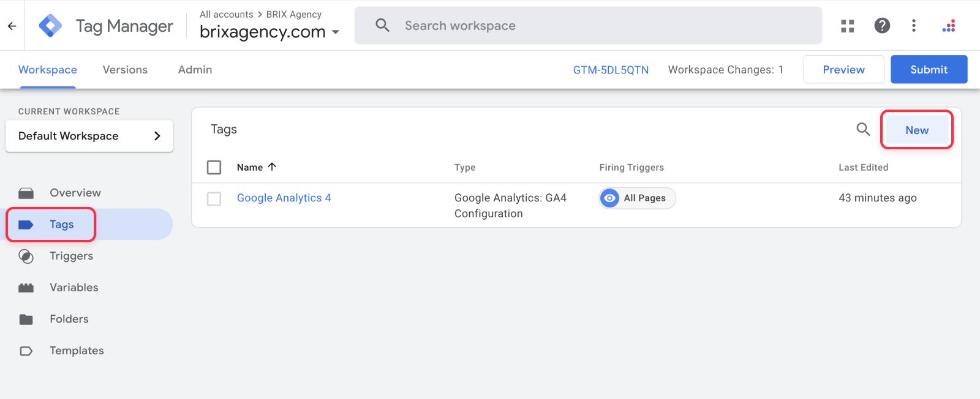Tick the Google Analytics 4 row checkbox
The height and width of the screenshot is (399, 980).
[214, 199]
